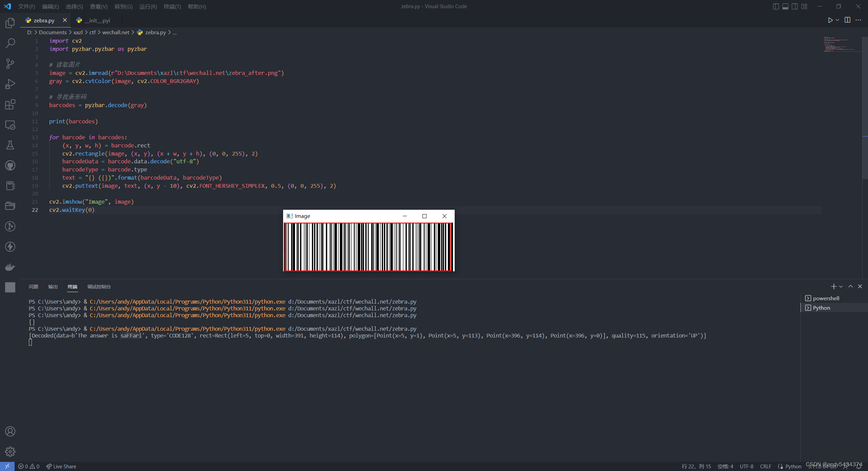Maximize the Image preview window
This screenshot has height=471, width=868.
(424, 216)
